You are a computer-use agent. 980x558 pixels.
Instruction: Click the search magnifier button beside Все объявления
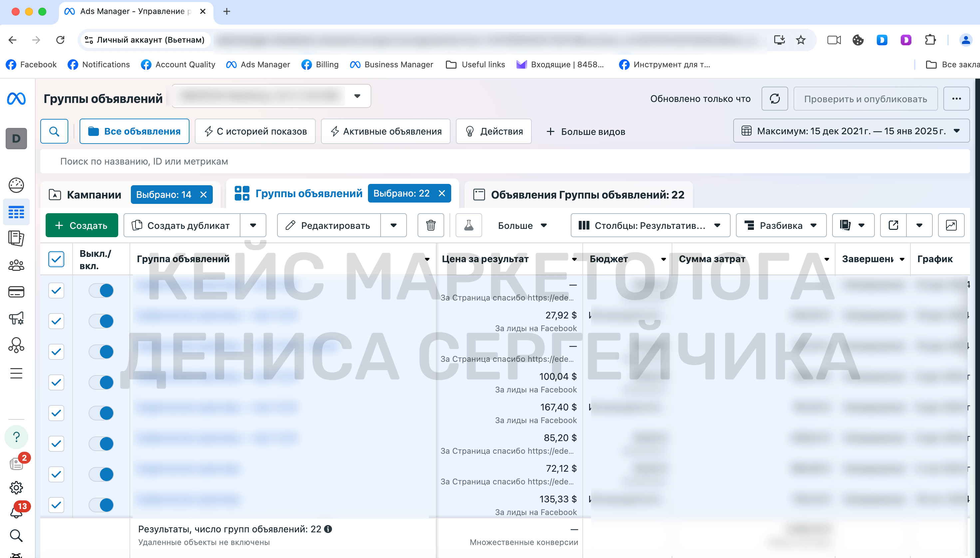[x=54, y=132]
